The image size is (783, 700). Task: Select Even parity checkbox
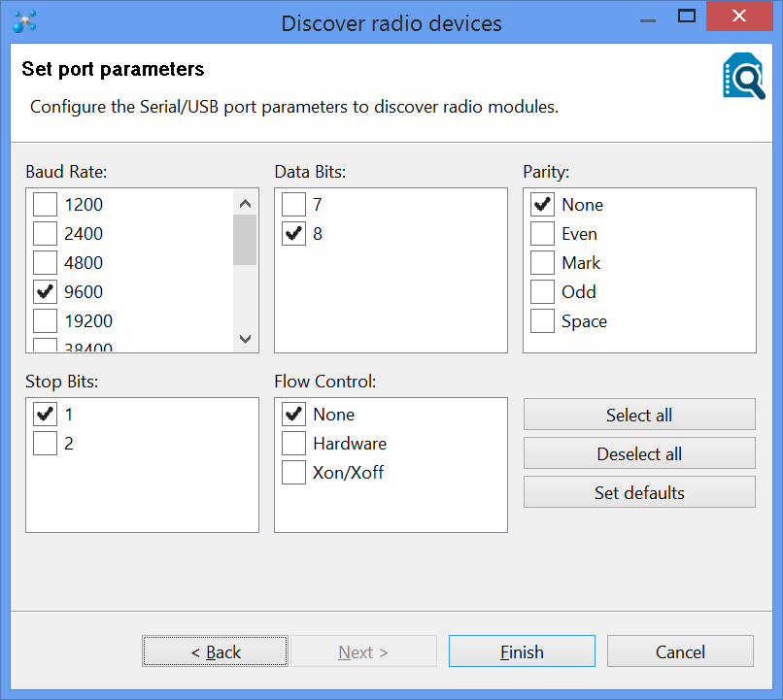point(542,234)
